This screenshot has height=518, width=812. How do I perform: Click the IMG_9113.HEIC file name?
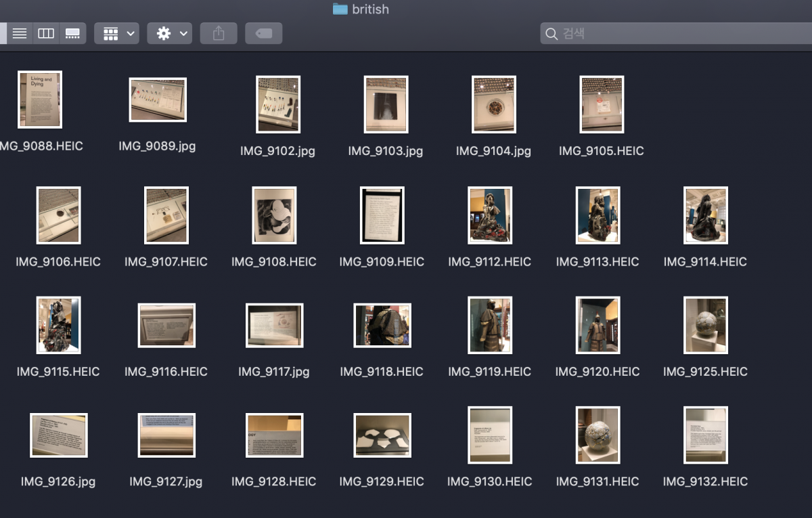tap(597, 261)
